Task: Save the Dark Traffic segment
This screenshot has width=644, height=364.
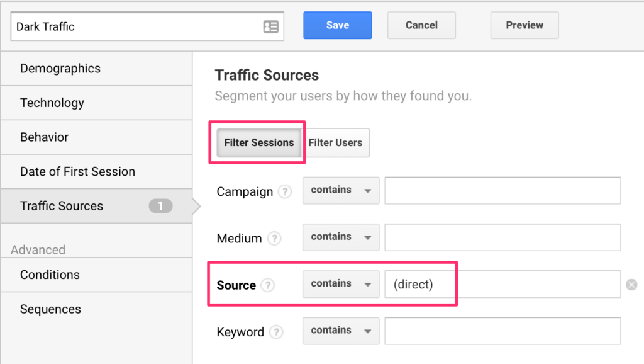Action: 338,25
